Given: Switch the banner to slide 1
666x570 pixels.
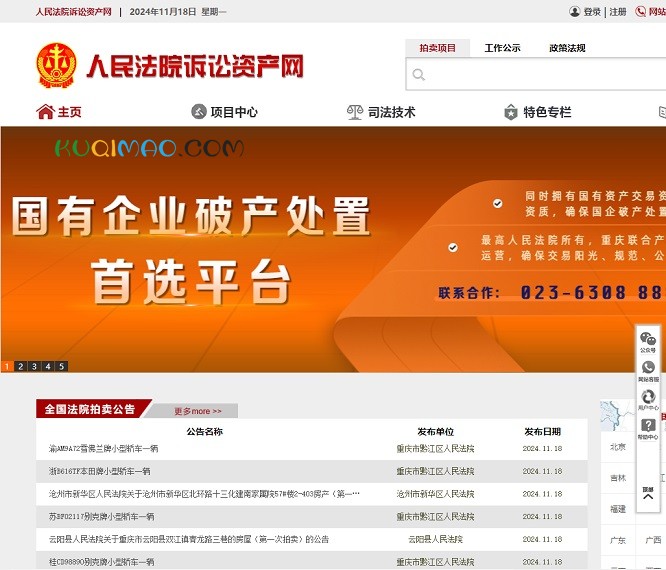Looking at the screenshot, I should (7, 366).
